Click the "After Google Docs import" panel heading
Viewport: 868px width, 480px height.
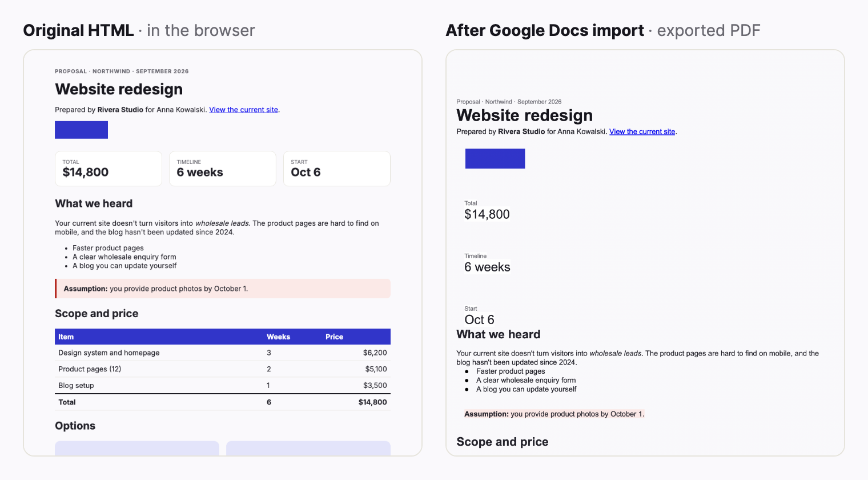click(x=545, y=30)
